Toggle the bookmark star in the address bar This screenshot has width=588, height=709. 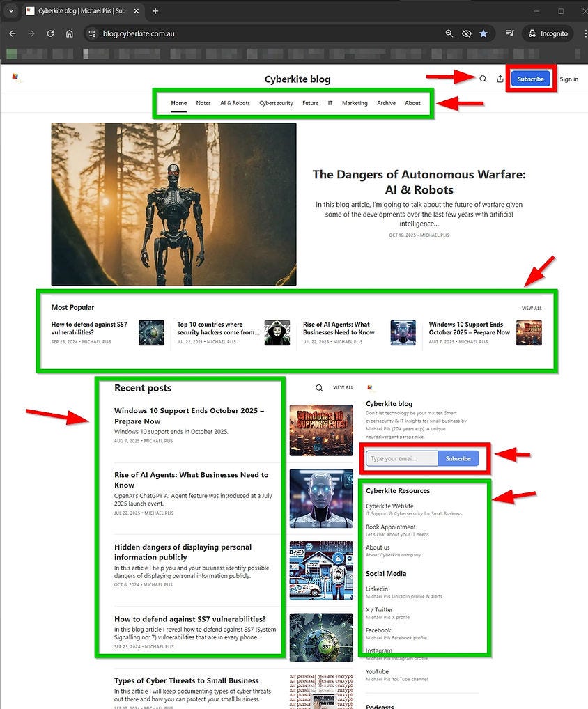click(x=483, y=33)
